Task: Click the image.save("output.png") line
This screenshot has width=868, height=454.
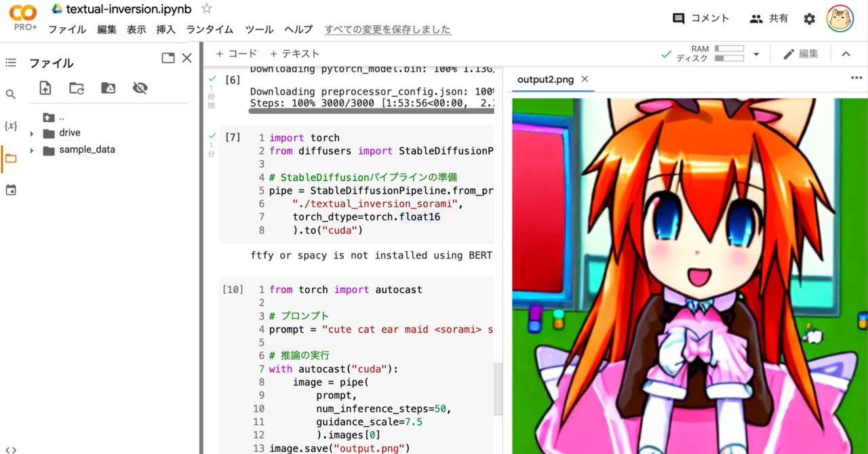Action: 340,449
